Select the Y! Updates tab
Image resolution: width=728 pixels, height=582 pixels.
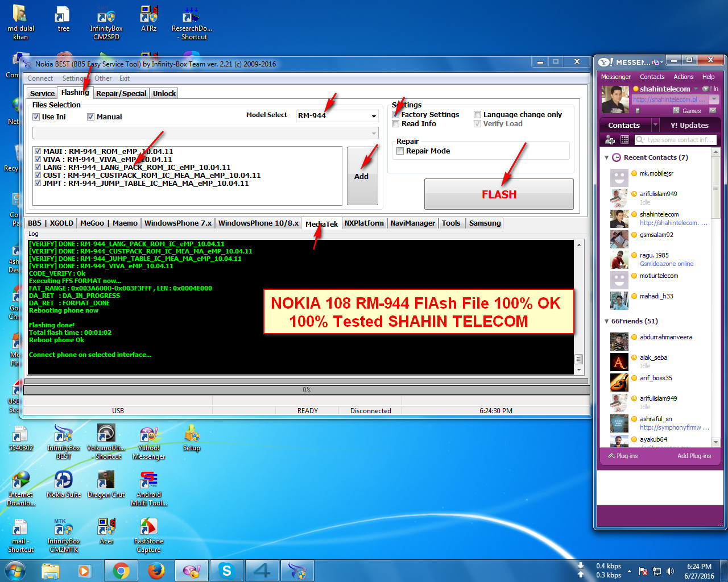coord(689,125)
